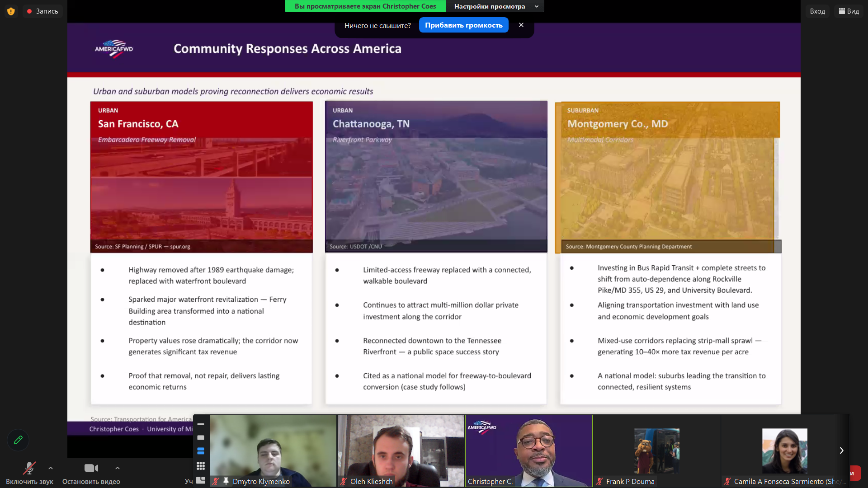Expand audio options arrow beside microphone
This screenshot has height=488, width=868.
[x=51, y=468]
